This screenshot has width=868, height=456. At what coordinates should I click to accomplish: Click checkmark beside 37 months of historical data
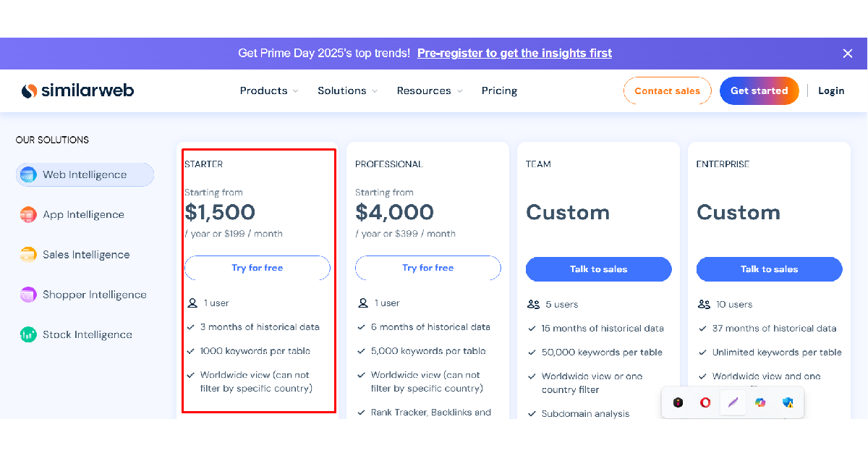703,329
